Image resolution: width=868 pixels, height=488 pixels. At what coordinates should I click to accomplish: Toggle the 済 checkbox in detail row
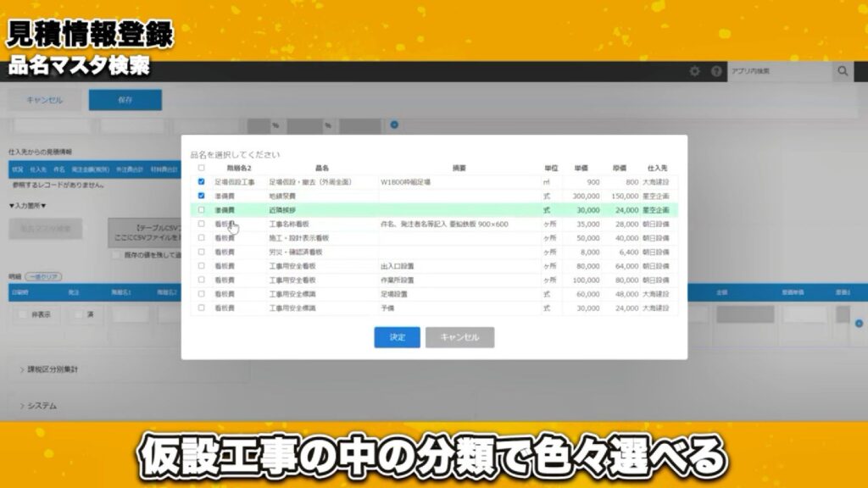click(79, 314)
